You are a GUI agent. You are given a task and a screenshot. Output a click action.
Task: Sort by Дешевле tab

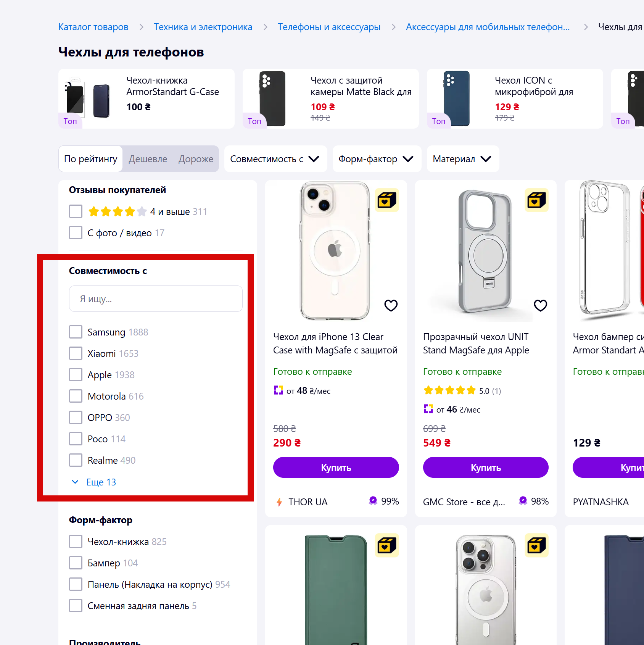148,159
